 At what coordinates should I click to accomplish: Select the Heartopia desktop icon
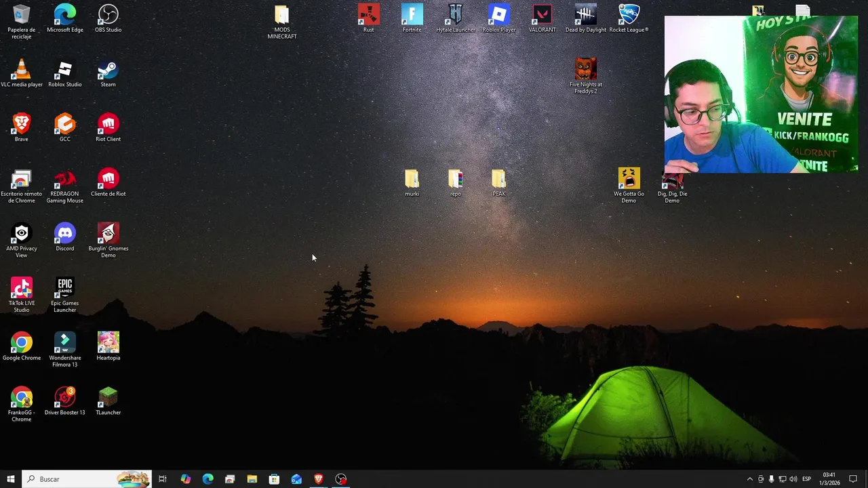click(108, 346)
